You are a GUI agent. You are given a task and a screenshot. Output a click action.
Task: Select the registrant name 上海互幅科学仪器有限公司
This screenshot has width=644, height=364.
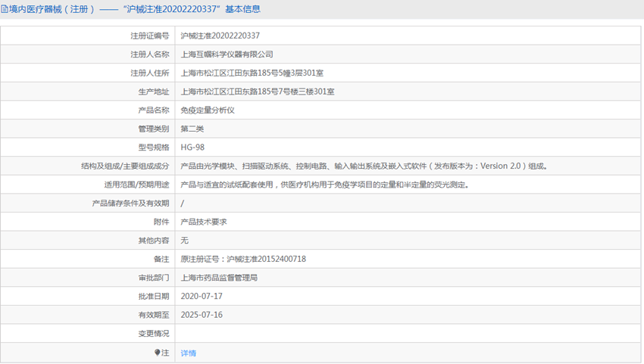click(x=227, y=54)
